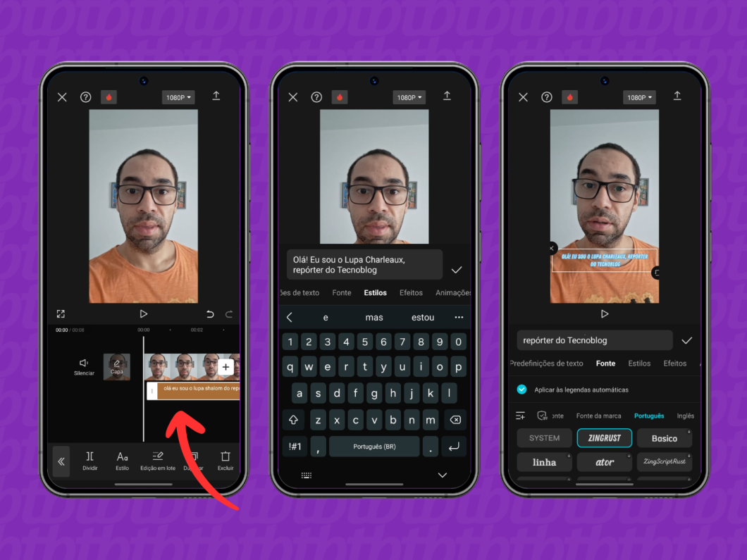Open the Capa cover thumbnail
The height and width of the screenshot is (560, 747).
116,366
